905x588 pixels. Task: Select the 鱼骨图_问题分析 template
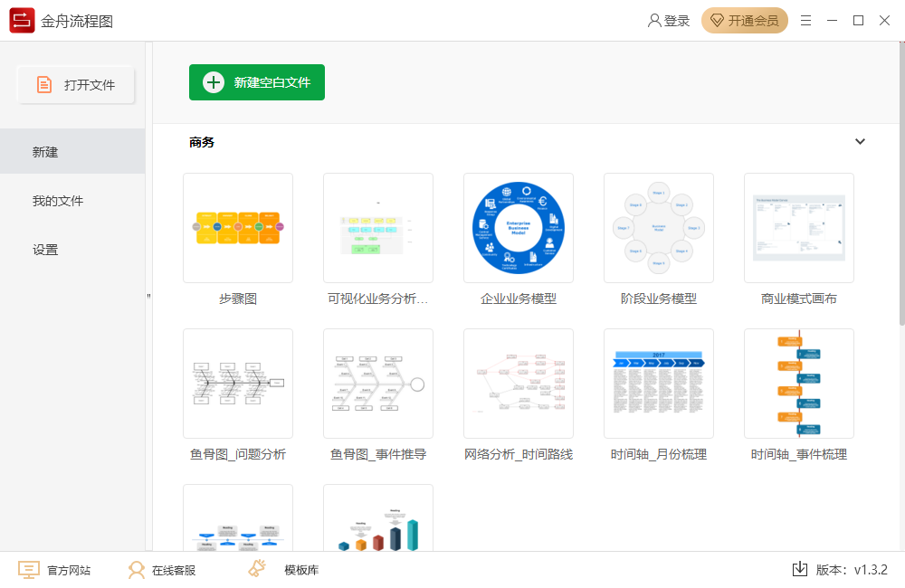237,384
